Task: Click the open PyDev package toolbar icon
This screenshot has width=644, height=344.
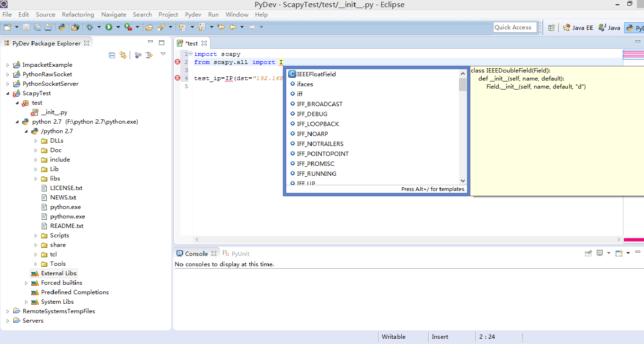Action: [75, 27]
